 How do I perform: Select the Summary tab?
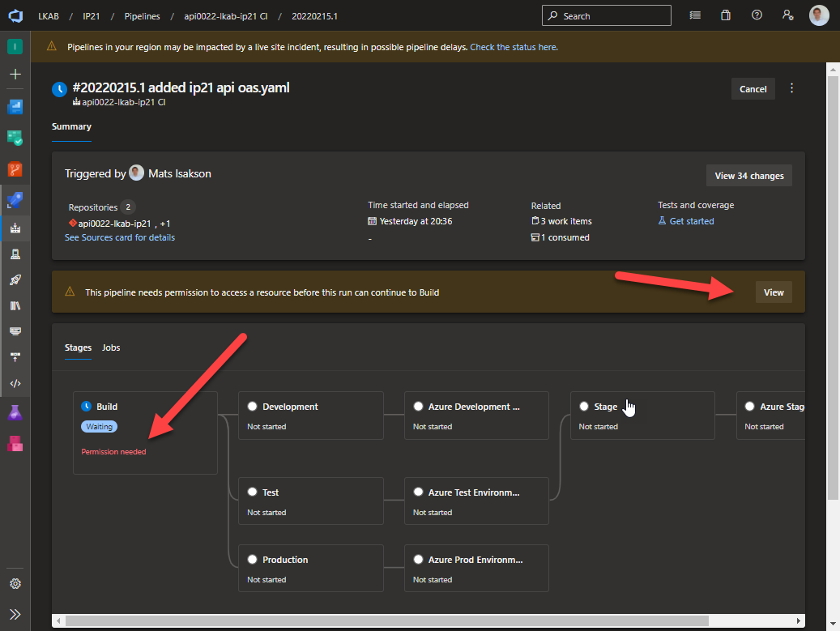point(71,126)
